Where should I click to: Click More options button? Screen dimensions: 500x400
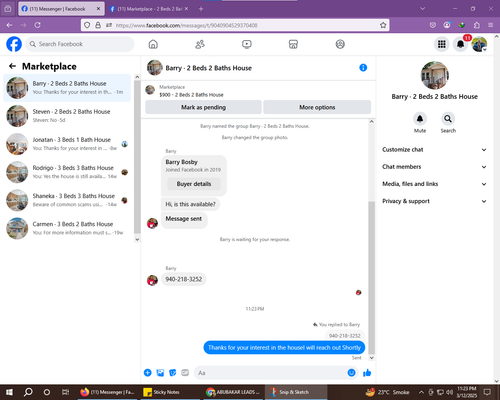tap(317, 107)
